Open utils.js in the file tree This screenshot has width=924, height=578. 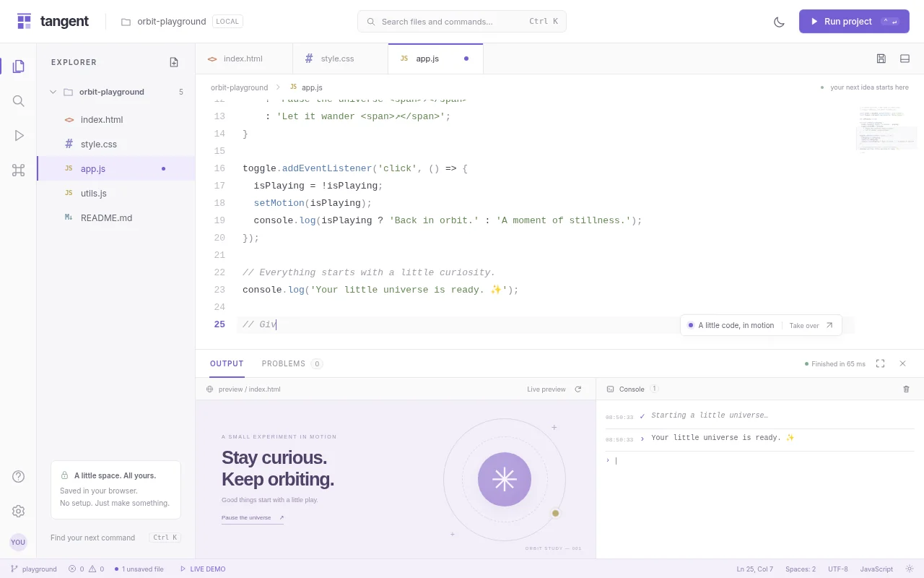(115, 194)
